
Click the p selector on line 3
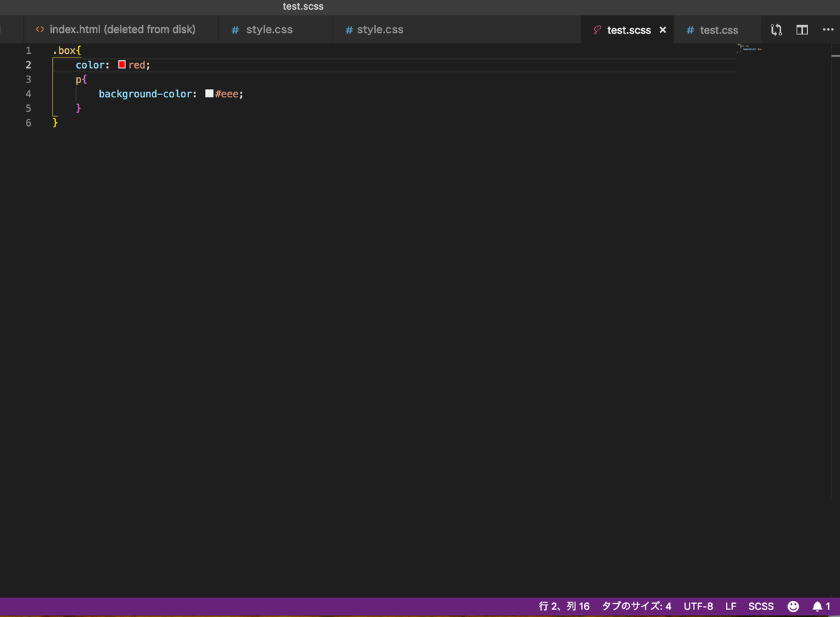[x=78, y=79]
